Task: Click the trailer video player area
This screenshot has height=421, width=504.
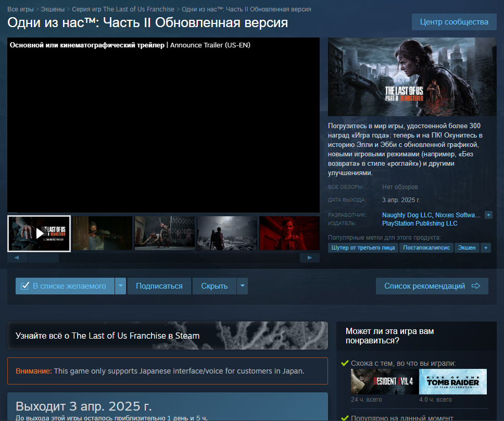Action: pos(163,125)
